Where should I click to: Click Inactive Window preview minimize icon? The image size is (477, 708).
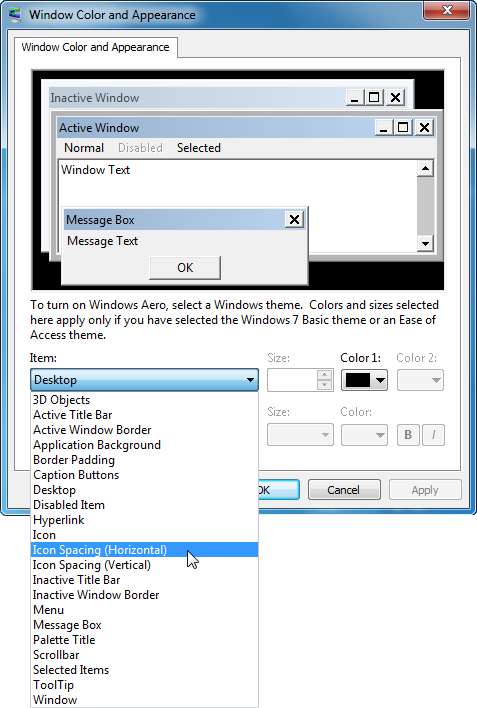click(355, 98)
